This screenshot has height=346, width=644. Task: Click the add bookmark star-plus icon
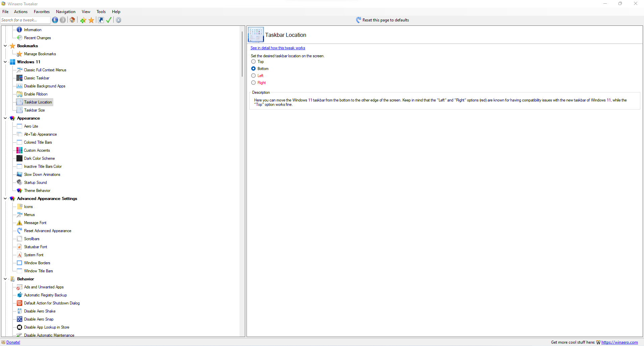pos(83,20)
